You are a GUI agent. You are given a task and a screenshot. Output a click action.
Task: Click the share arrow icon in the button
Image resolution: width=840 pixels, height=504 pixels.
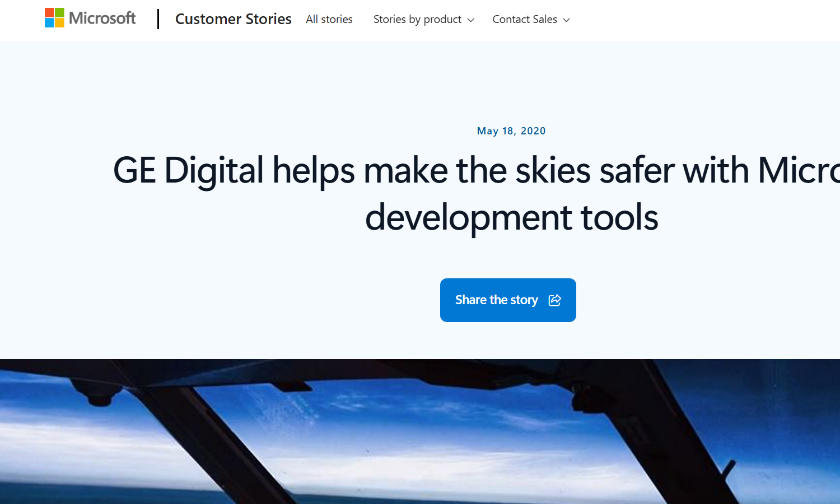click(554, 300)
